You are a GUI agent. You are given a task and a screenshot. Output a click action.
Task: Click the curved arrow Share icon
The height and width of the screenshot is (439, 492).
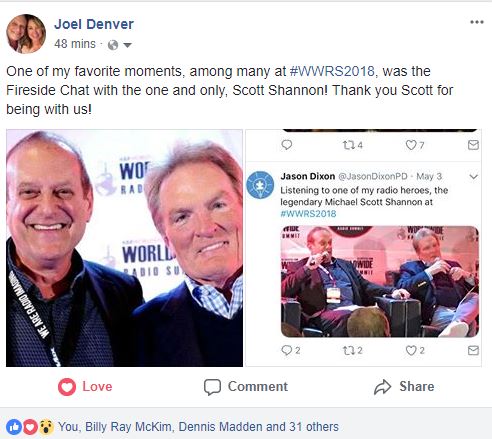click(382, 387)
